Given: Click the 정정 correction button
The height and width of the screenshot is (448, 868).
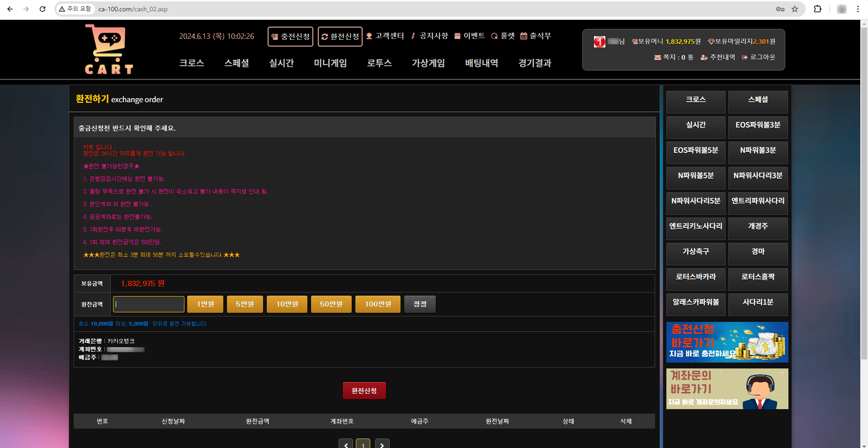Looking at the screenshot, I should [x=420, y=304].
